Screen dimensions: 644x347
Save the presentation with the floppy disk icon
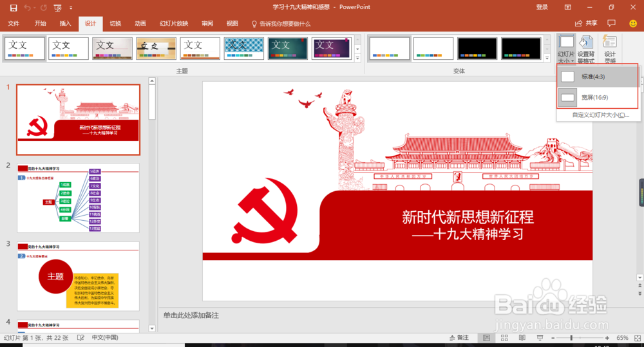pos(14,7)
